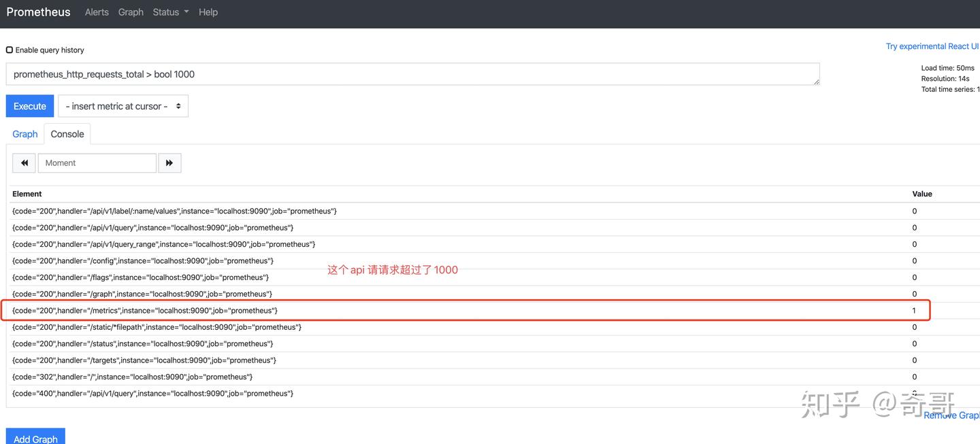Open the Alerts page
The height and width of the screenshot is (444, 980).
(96, 12)
